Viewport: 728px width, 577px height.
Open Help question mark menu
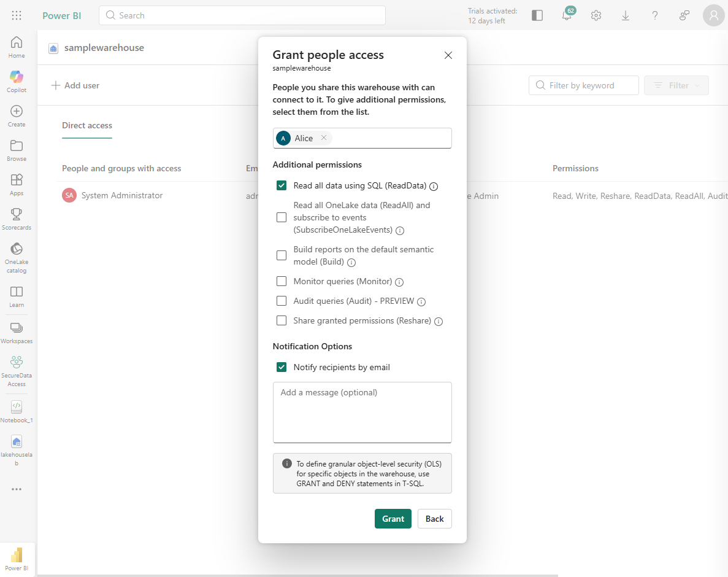654,15
